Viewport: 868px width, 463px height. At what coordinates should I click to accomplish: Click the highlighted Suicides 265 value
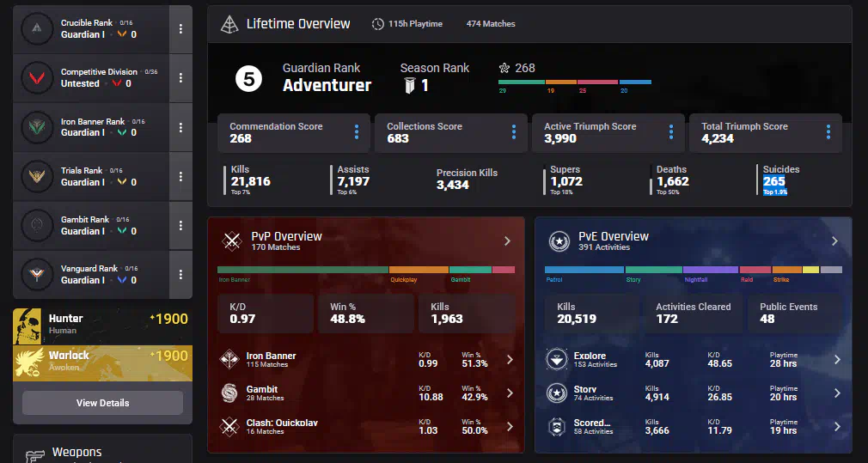coord(773,181)
